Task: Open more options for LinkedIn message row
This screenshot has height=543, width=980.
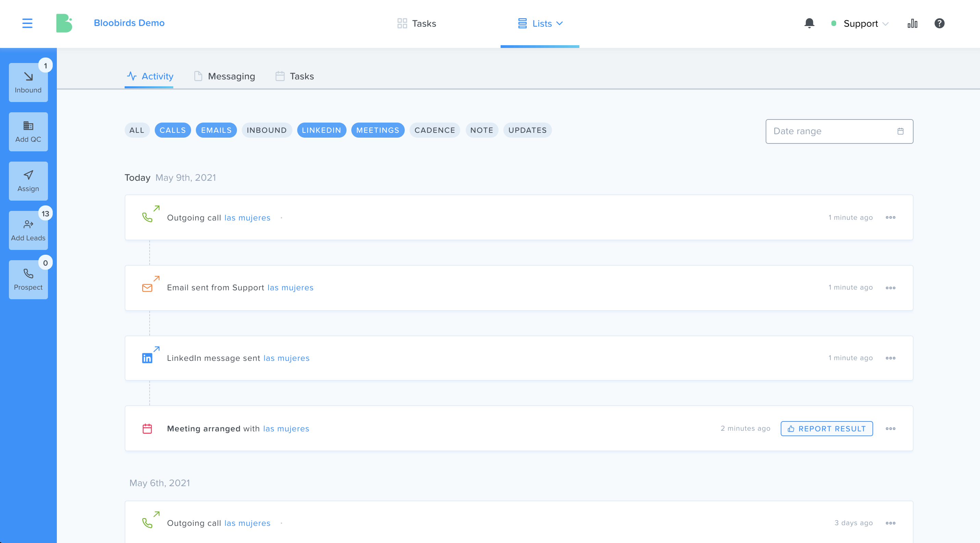Action: 891,358
